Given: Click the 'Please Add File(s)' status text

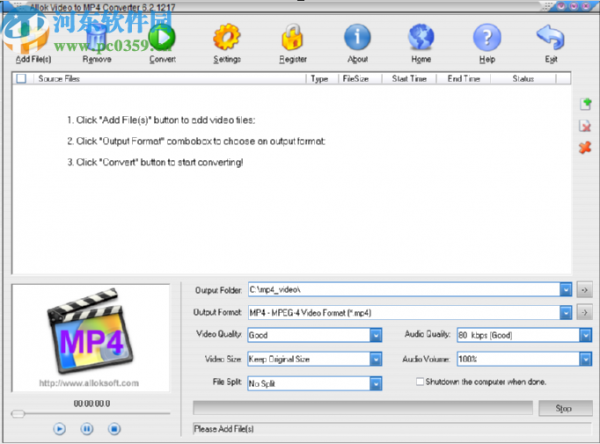Looking at the screenshot, I should click(223, 429).
